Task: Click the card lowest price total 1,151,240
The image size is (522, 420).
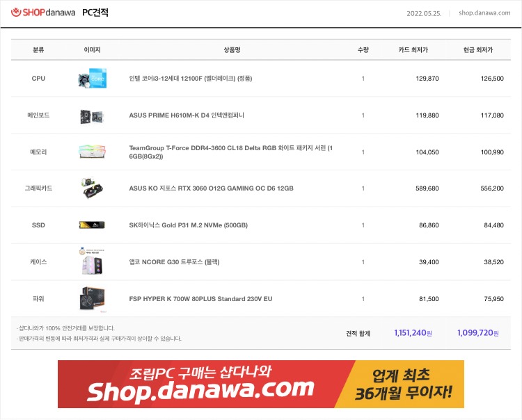Action: point(413,333)
